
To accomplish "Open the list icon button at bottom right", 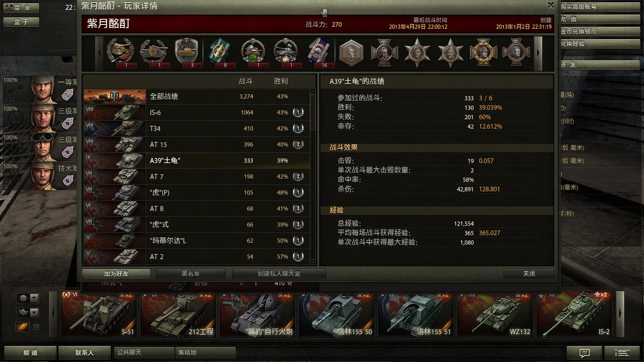I will click(x=622, y=353).
